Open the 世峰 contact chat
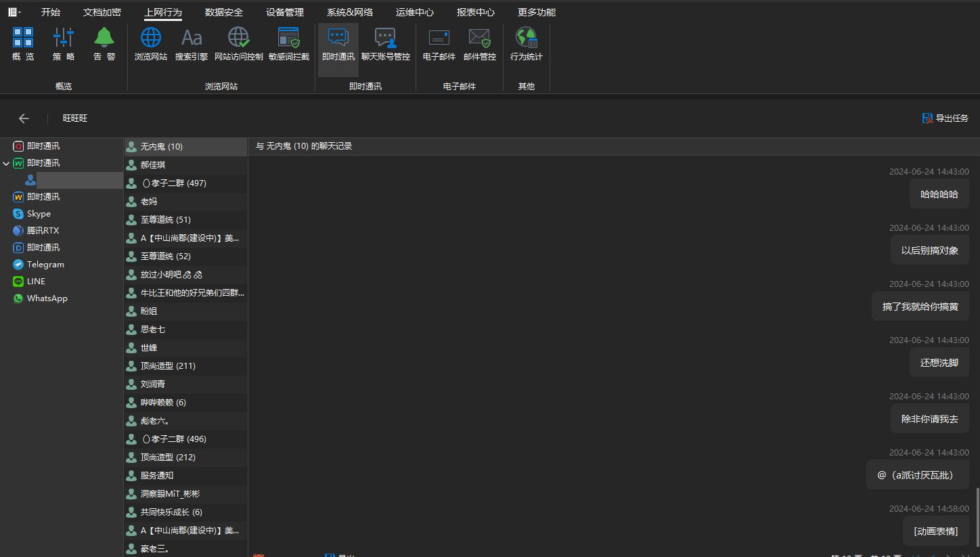The height and width of the screenshot is (557, 980). click(x=185, y=348)
